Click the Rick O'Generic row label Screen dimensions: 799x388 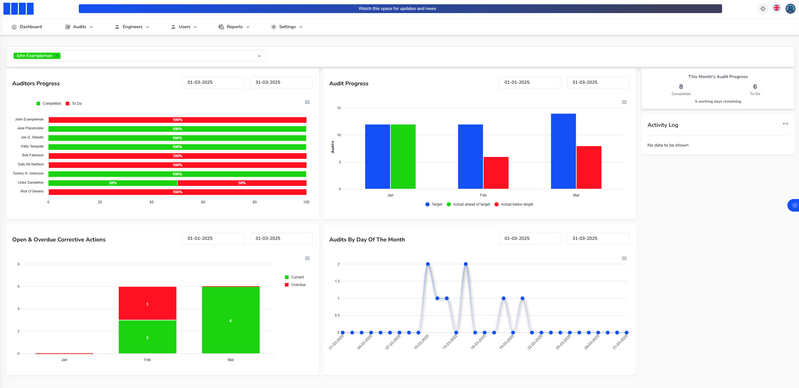click(33, 192)
